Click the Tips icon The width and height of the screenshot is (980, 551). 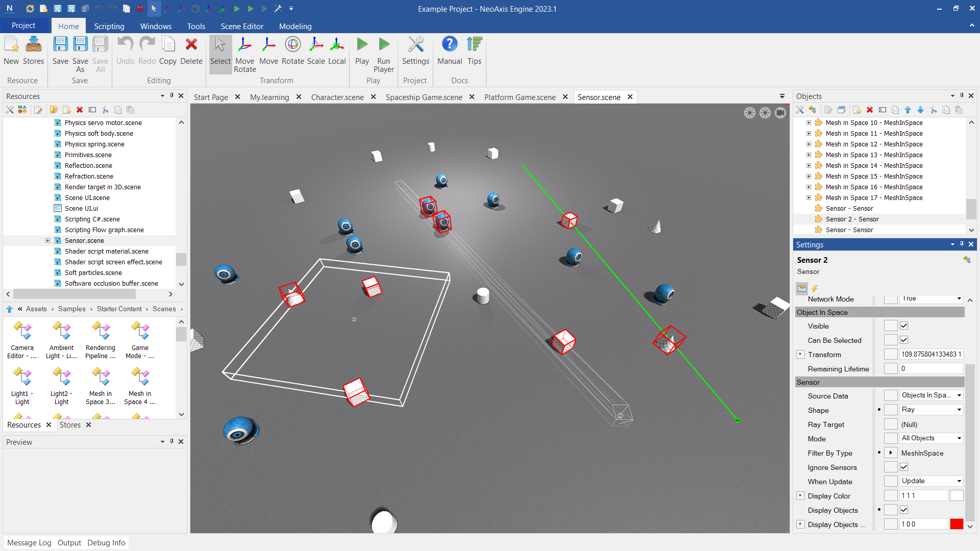point(474,51)
